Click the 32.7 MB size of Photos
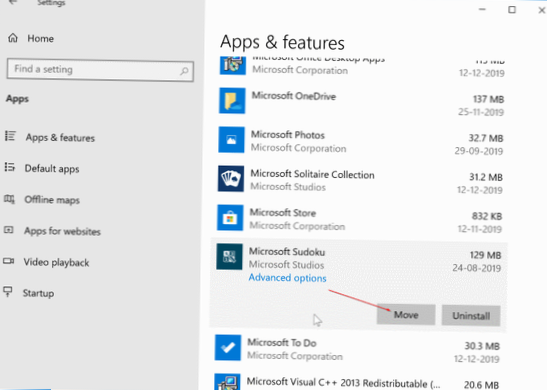Screen dimensions: 547x390 click(486, 138)
